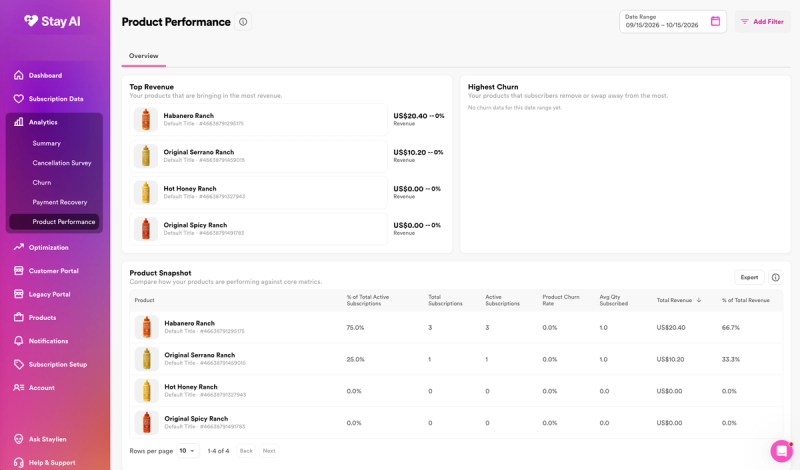The image size is (800, 470).
Task: Open Cancellation Survey under Analytics
Action: click(x=62, y=163)
